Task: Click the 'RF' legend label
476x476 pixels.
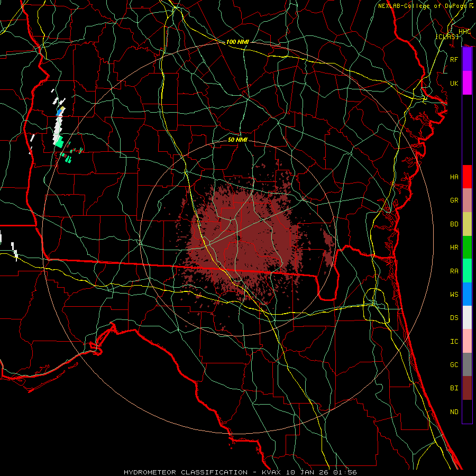Action: pyautogui.click(x=454, y=60)
